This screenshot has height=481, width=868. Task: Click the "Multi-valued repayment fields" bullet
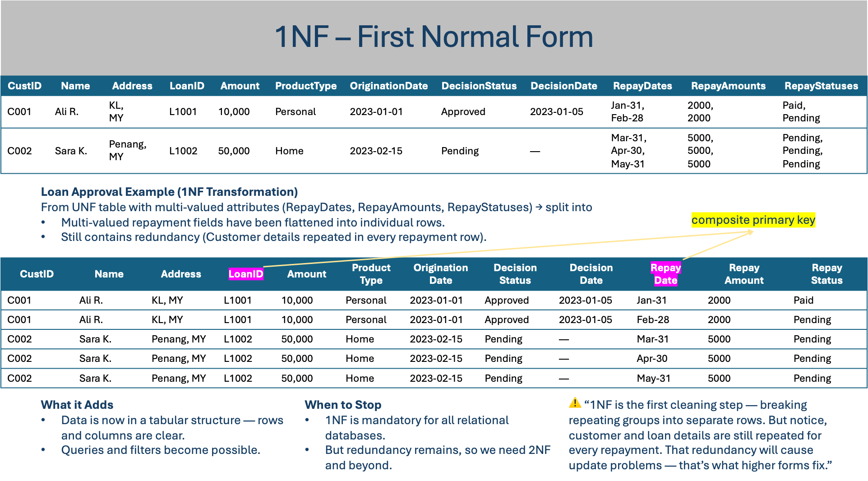[253, 222]
